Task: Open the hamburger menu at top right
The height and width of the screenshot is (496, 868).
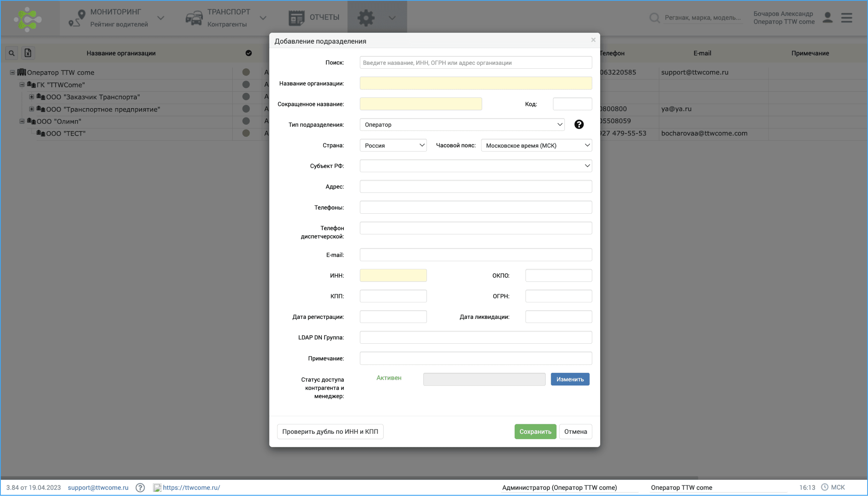Action: pos(847,18)
